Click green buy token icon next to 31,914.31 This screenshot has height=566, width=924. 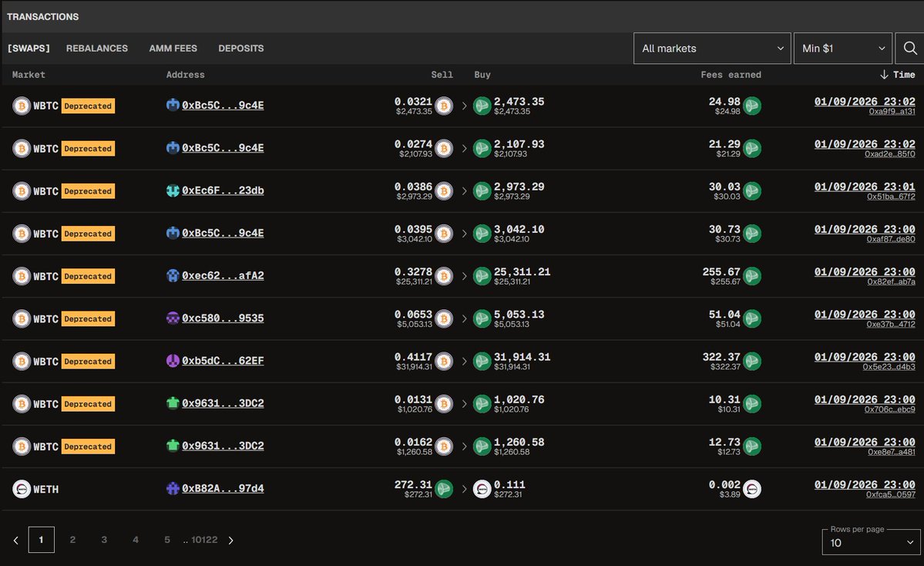point(482,361)
